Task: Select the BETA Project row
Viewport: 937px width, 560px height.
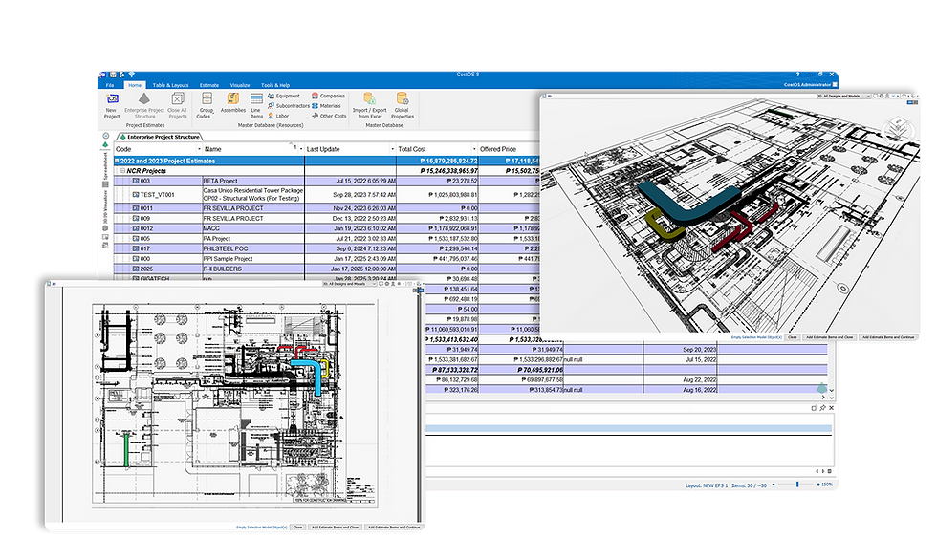Action: click(326, 181)
